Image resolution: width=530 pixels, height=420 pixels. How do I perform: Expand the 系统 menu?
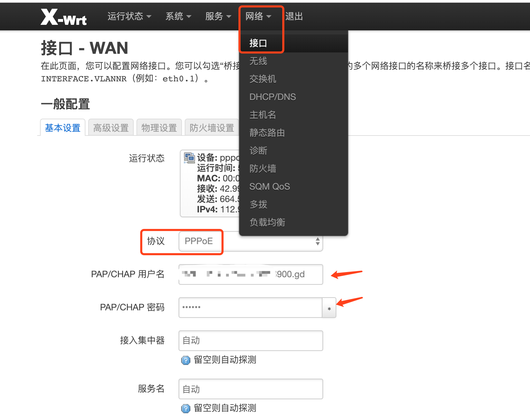(178, 16)
